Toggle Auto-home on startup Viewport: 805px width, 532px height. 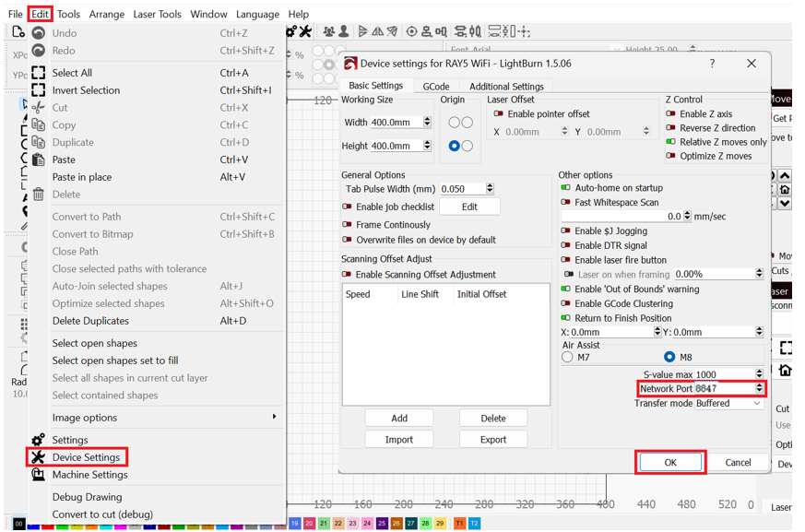565,188
